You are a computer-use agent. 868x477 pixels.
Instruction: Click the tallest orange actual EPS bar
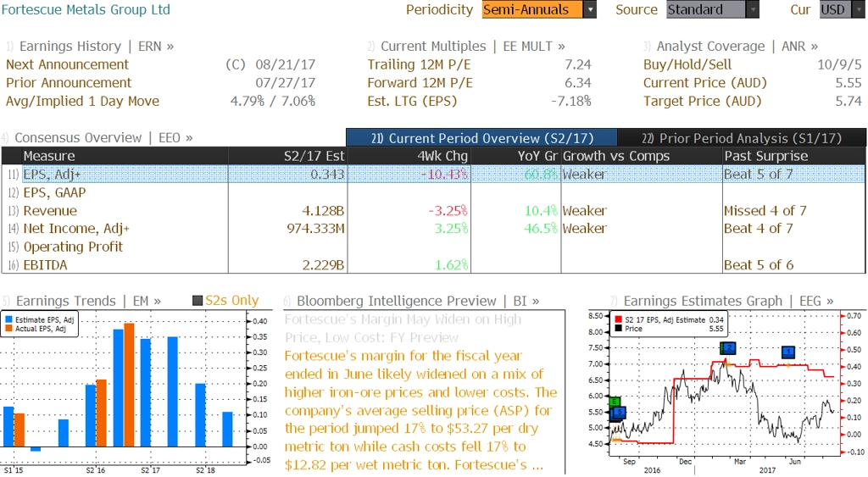[129, 385]
